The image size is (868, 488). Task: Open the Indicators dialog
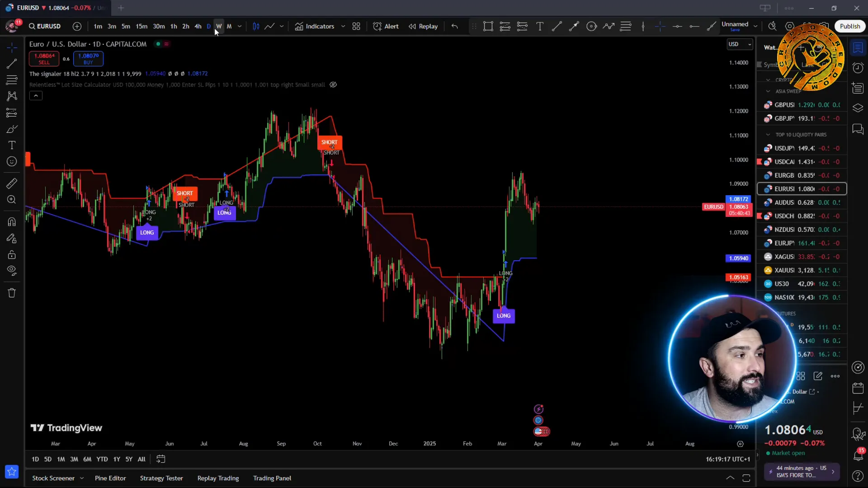[315, 26]
